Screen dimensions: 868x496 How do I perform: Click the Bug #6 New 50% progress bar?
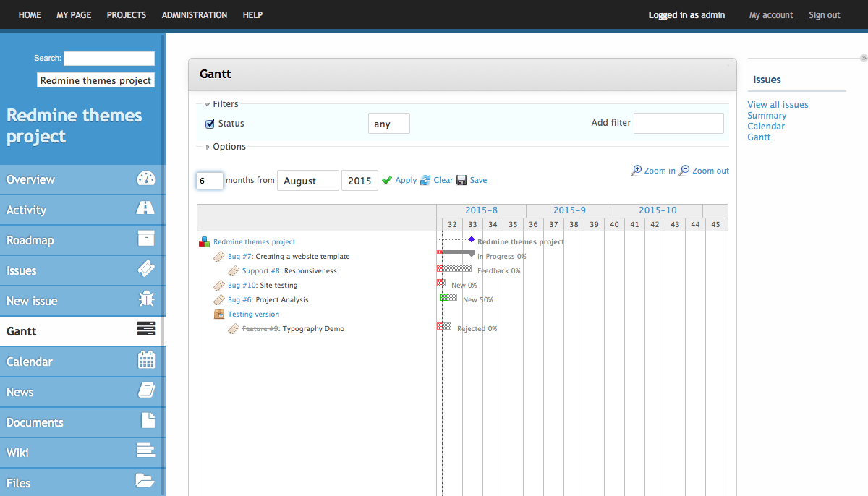pos(448,297)
